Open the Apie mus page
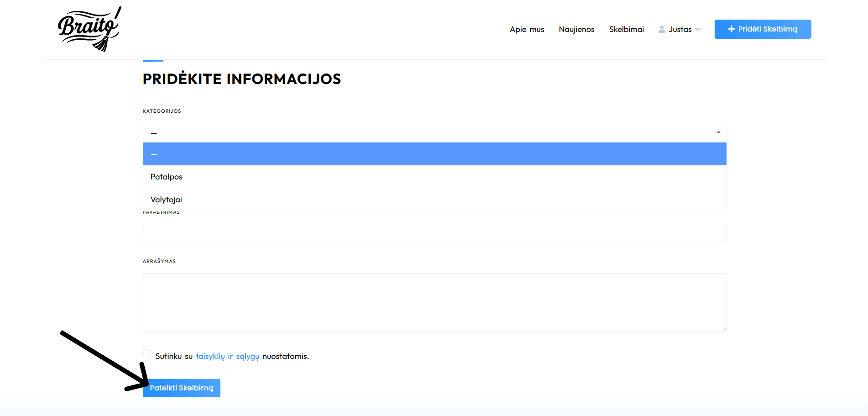 pyautogui.click(x=527, y=29)
